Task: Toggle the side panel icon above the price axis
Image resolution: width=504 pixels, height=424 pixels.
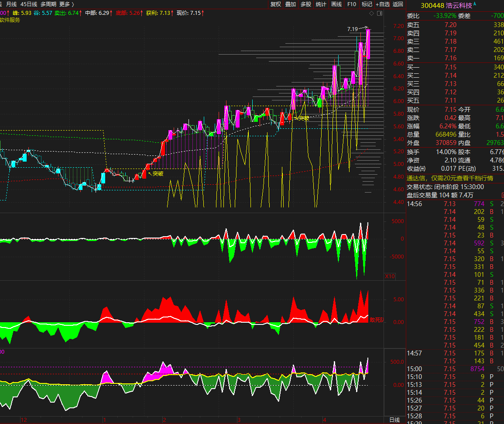Action: coord(380,14)
